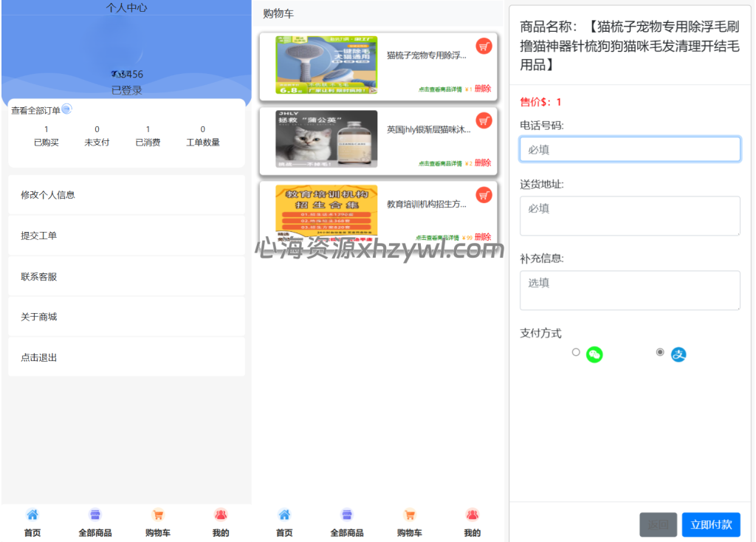756x542 pixels.
Task: Click red cart icon on cat shampoo product
Action: pos(484,120)
